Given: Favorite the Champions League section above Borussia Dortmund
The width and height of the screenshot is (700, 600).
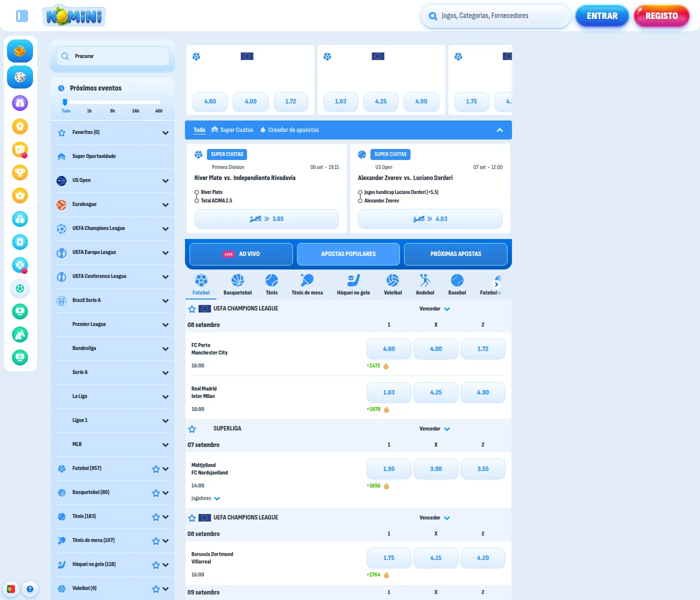Looking at the screenshot, I should coord(192,518).
